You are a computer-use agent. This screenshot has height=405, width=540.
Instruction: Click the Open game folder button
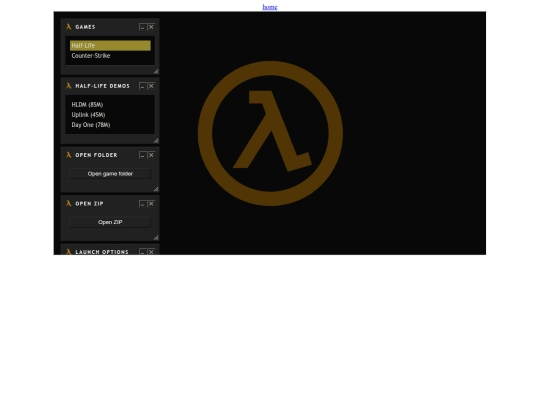pos(110,174)
